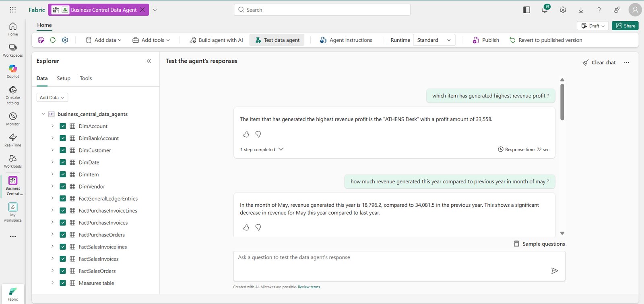
Task: Dislike the May revenue comparison answer
Action: [258, 227]
